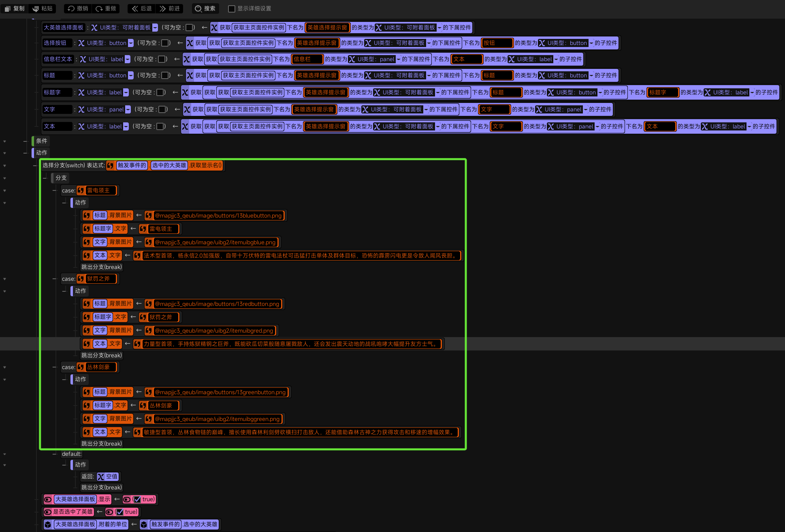Click eye icon beside 是否选中了英雄
Image resolution: width=785 pixels, height=532 pixels.
coord(48,512)
